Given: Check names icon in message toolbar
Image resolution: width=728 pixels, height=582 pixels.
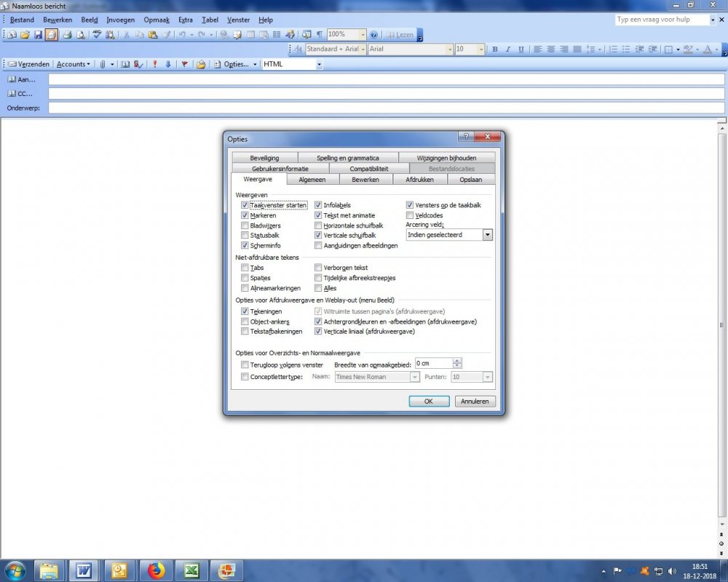Looking at the screenshot, I should click(138, 65).
